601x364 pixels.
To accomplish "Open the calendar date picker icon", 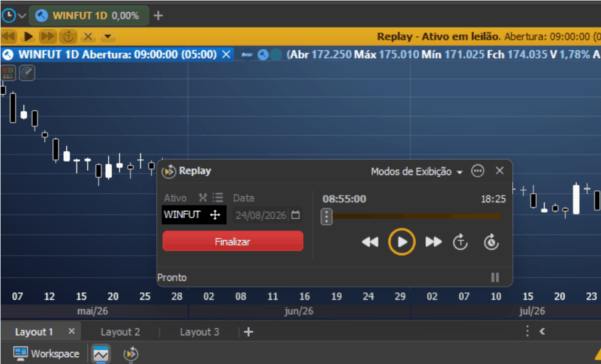I will point(295,215).
